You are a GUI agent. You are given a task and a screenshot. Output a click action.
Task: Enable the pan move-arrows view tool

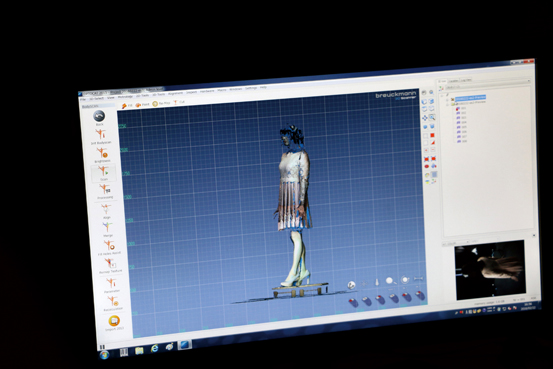(425, 118)
